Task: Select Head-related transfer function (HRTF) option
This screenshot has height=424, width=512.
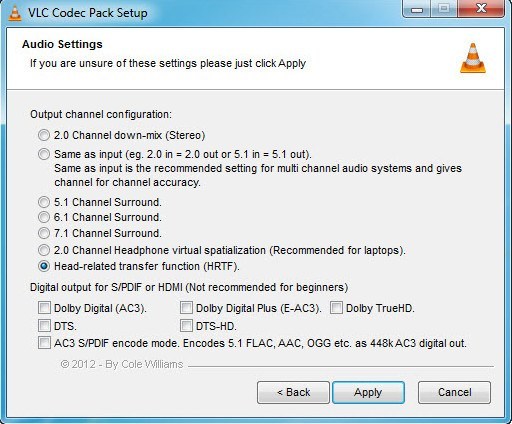Action: (44, 266)
